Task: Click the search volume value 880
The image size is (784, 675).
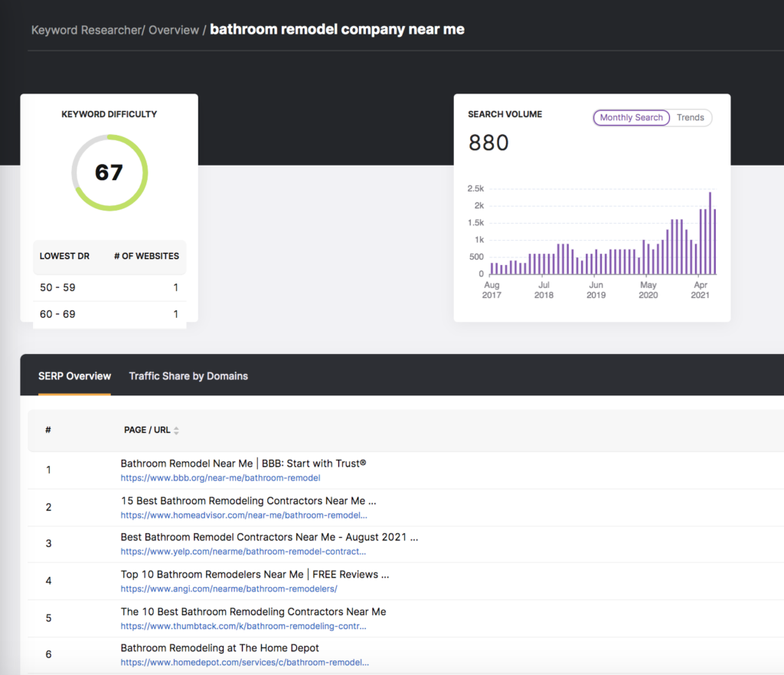Action: pyautogui.click(x=488, y=143)
